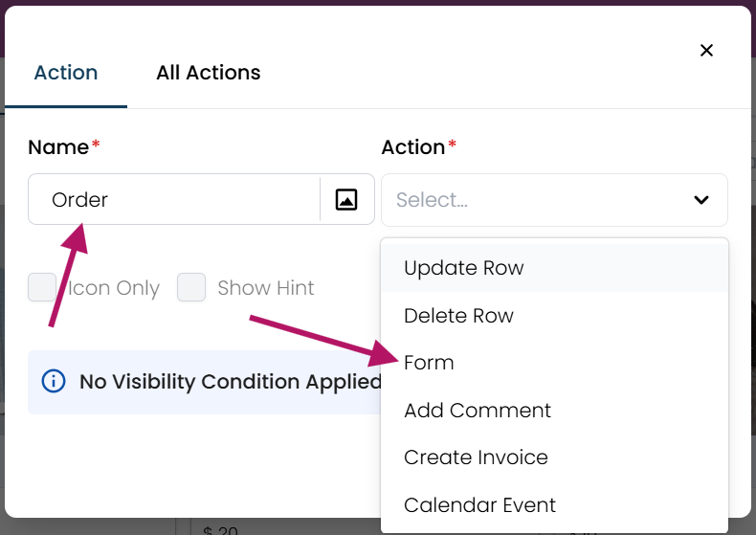Select Form as the action type
Screen dimensions: 756x535
429,363
